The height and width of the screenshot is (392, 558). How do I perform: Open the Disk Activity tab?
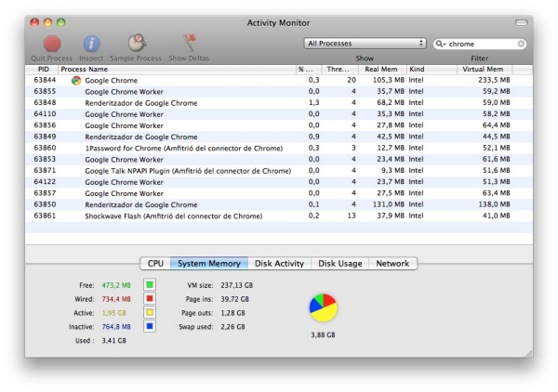click(279, 264)
